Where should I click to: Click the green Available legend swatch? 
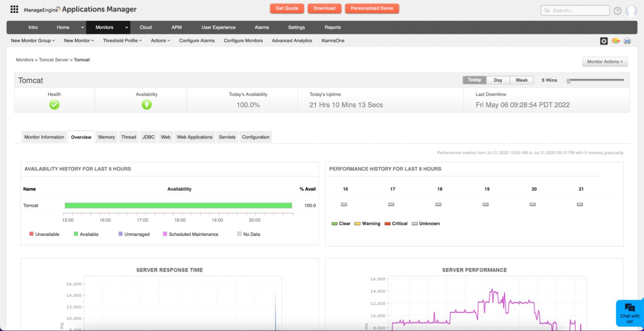click(76, 234)
